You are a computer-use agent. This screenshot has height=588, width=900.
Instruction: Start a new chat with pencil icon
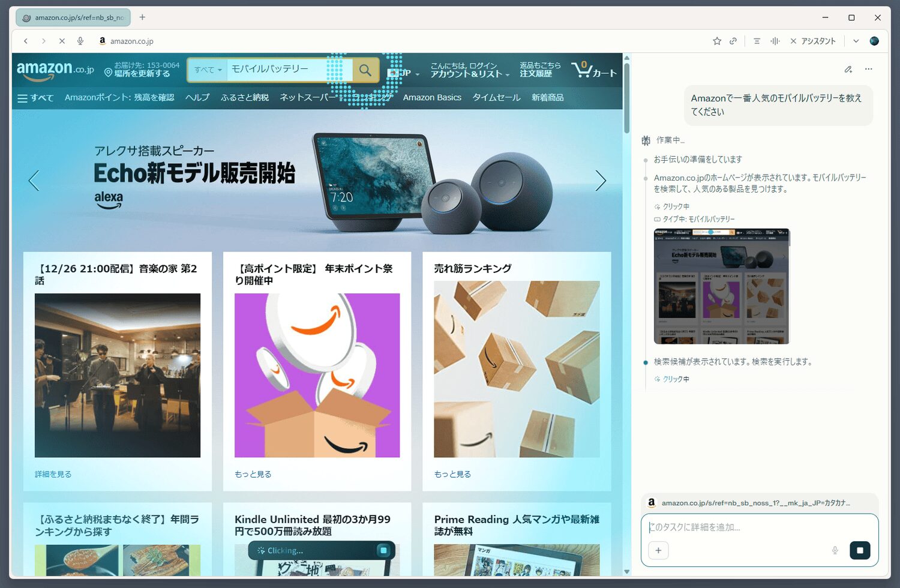[848, 70]
